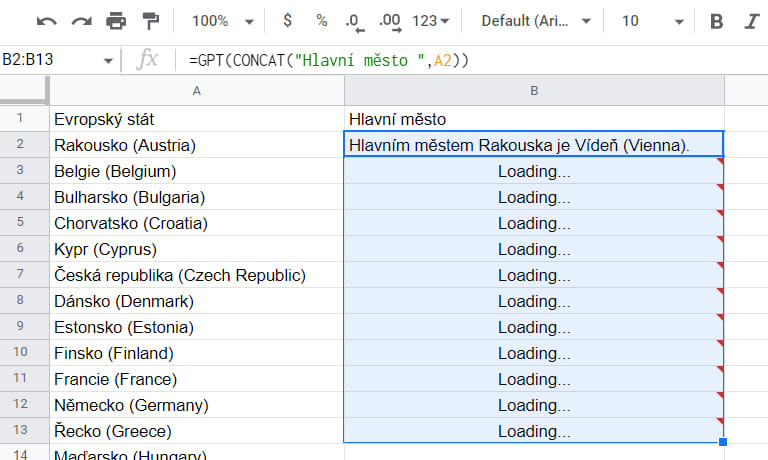This screenshot has height=460, width=768.
Task: Decrease decimal places icon
Action: click(x=352, y=21)
